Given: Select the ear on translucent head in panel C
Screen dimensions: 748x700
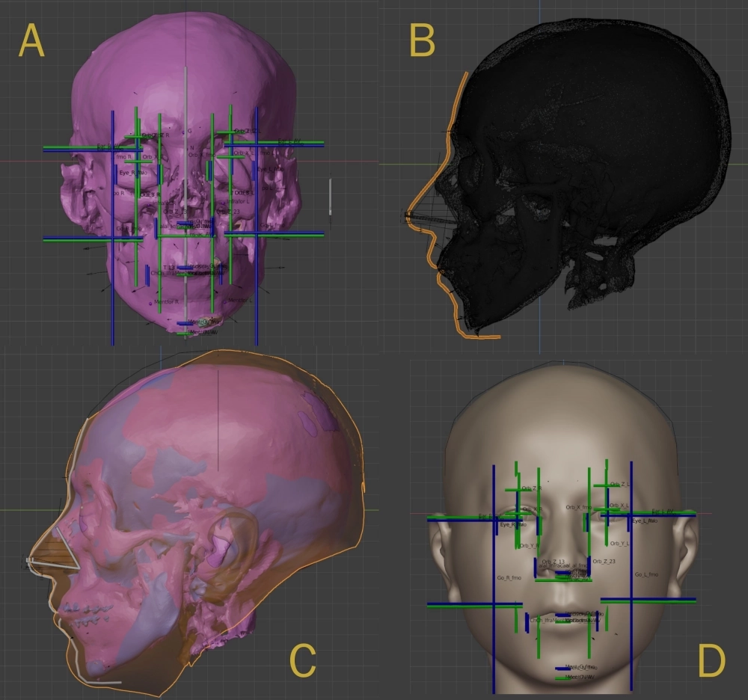Looking at the screenshot, I should coord(228,542).
